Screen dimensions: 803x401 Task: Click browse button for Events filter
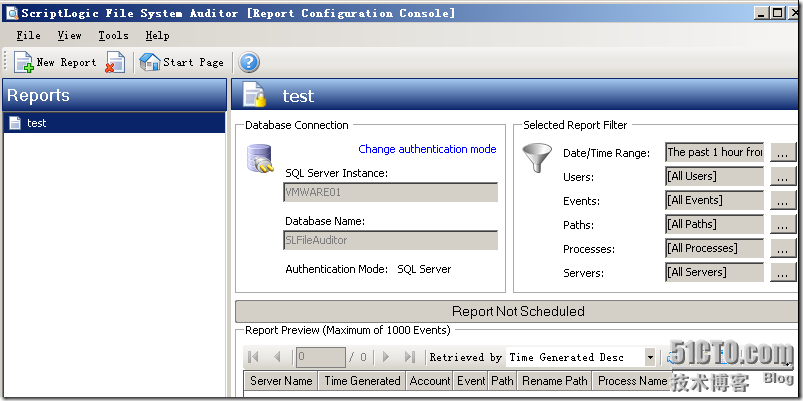781,201
